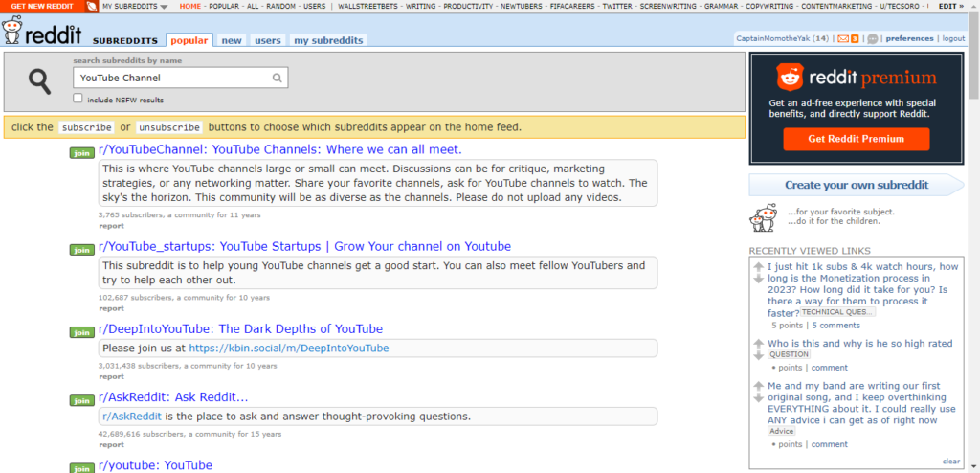Viewport: 980px width, 473px height.
Task: Open the users tab
Action: click(268, 40)
